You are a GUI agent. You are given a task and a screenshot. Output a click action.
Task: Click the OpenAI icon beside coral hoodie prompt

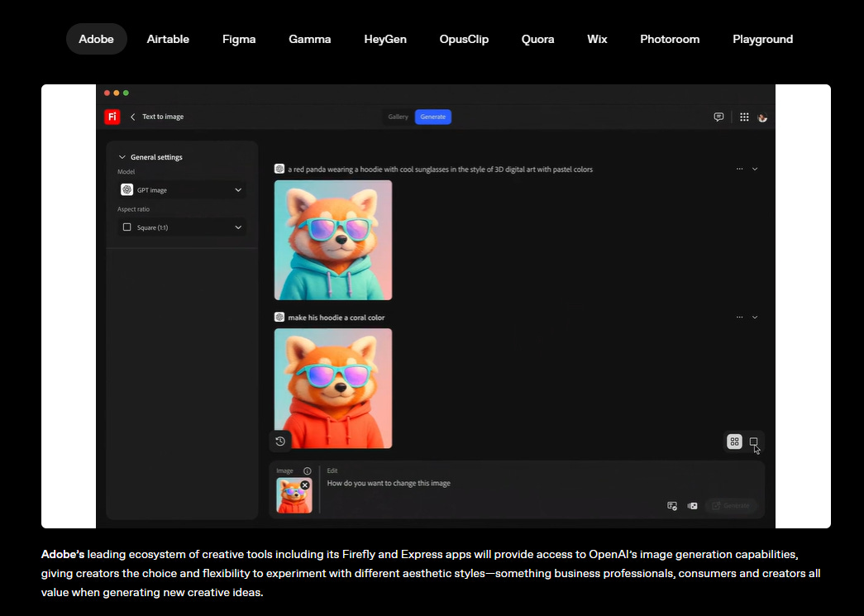[279, 317]
